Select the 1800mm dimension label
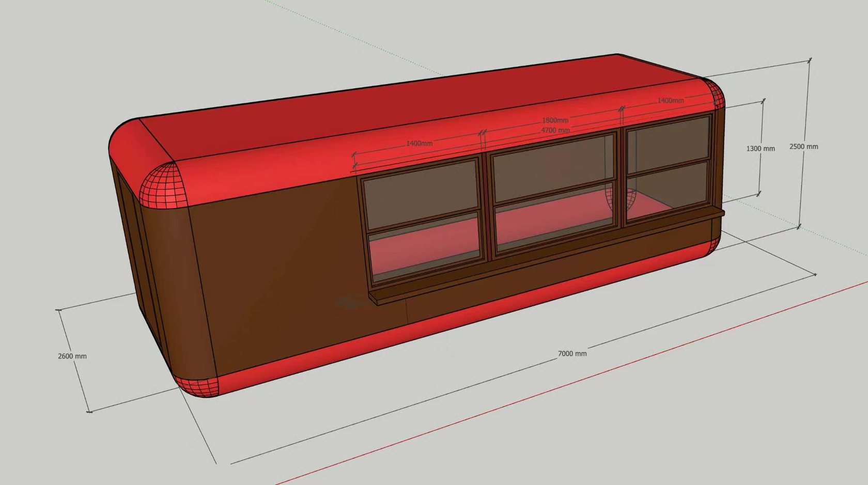This screenshot has width=868, height=485. click(555, 120)
